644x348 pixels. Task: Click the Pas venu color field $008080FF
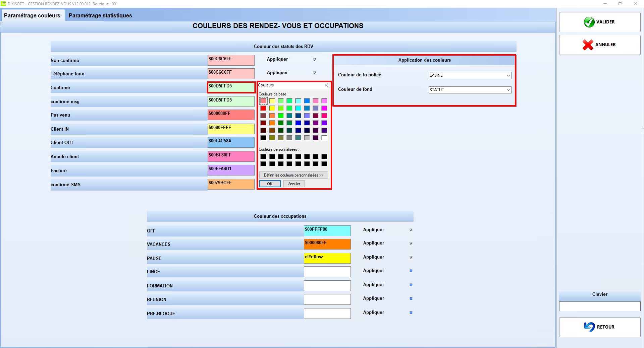click(231, 115)
